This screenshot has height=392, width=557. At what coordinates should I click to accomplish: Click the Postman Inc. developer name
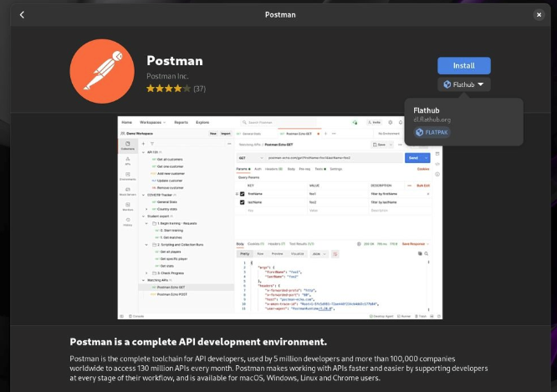(167, 76)
